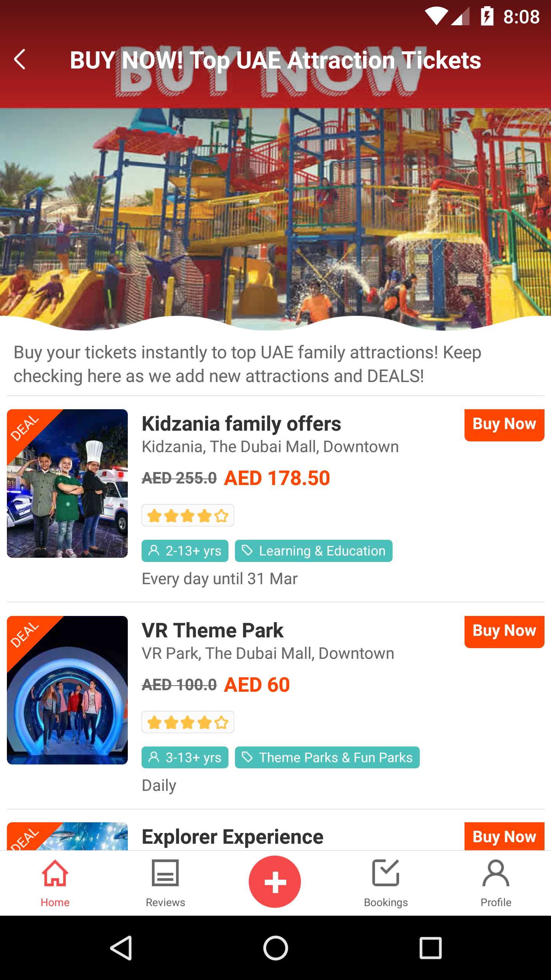Select the Learning & Education tag
This screenshot has height=980, width=551.
(x=313, y=551)
